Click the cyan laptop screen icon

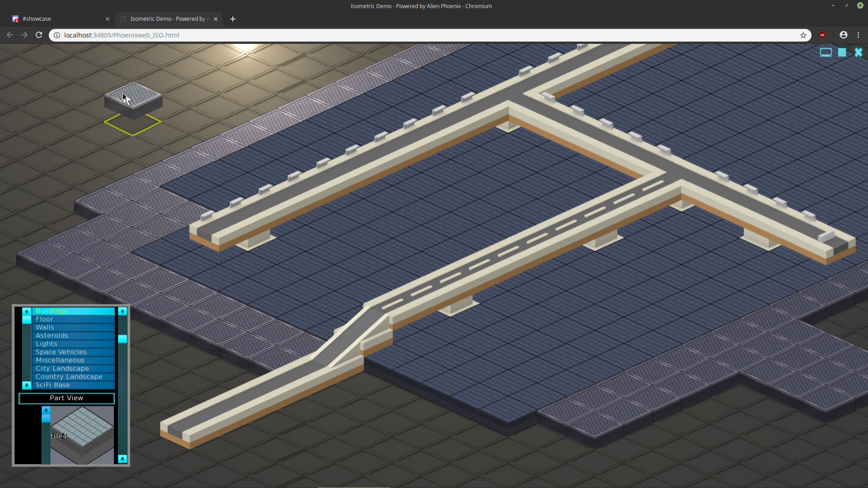tap(826, 52)
